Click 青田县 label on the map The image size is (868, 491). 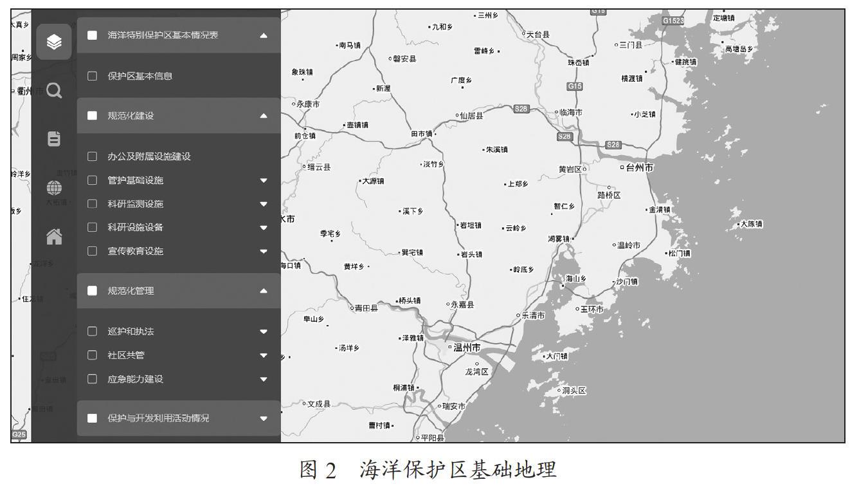coord(366,308)
